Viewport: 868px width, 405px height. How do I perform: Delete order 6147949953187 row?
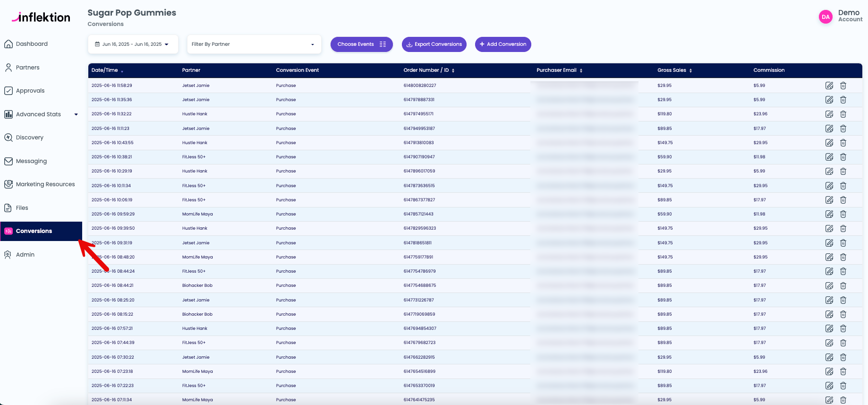[x=843, y=129]
